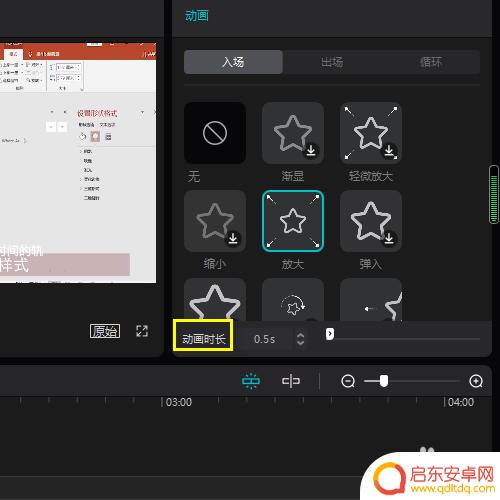500x500 pixels.
Task: Zoom out the timeline
Action: (x=348, y=381)
